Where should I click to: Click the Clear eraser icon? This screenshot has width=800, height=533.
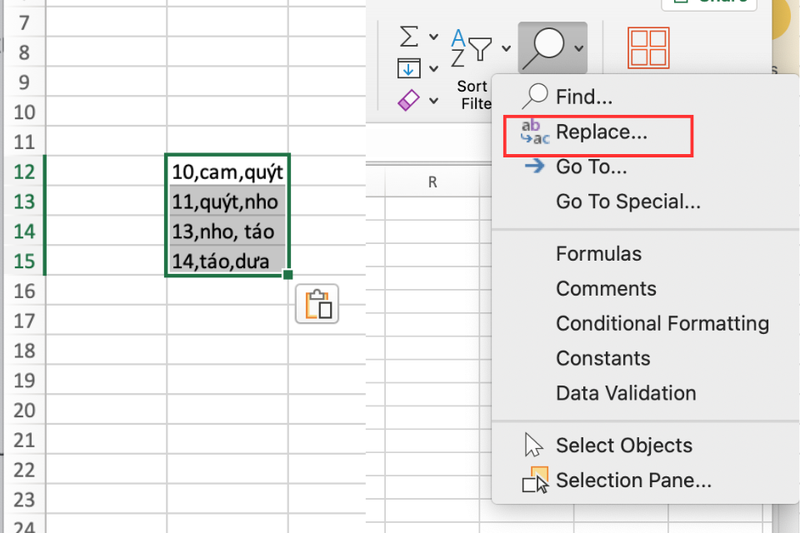tap(409, 100)
